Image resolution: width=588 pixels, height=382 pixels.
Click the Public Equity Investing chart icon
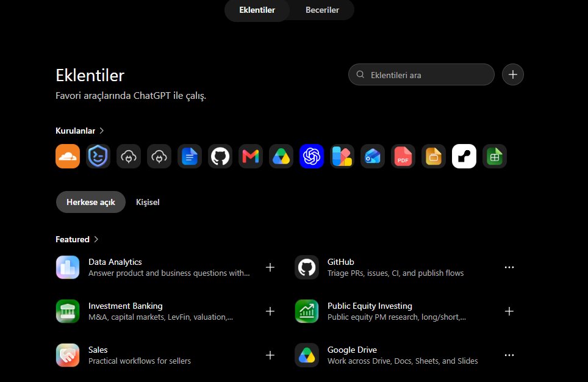pos(307,311)
